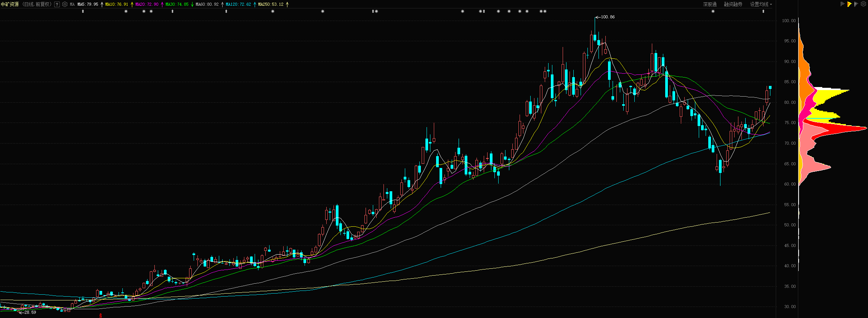
Task: Expand the 设置均线 dropdown
Action: pos(761,4)
